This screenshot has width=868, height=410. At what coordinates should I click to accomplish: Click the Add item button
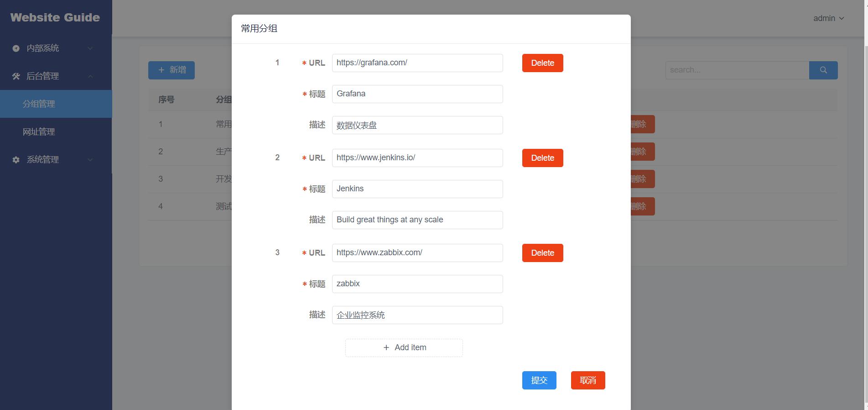coord(404,348)
